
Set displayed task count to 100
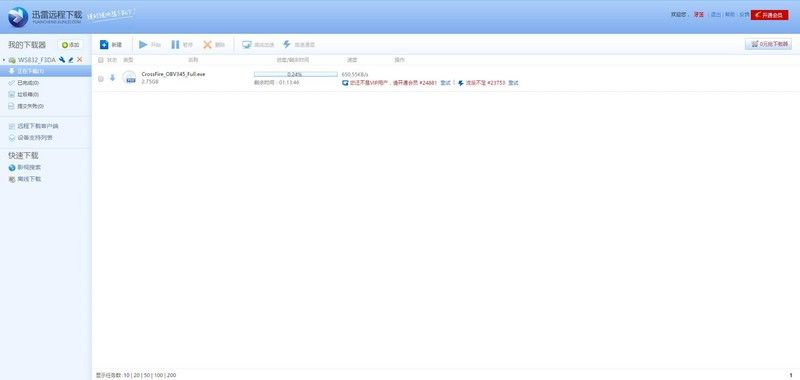coord(158,375)
